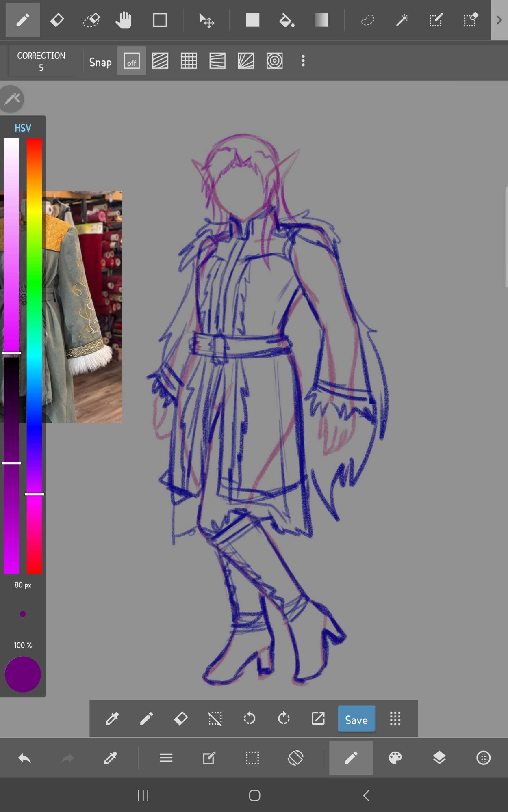The image size is (508, 812).
Task: Choose the Magic Wand selection tool
Action: [x=402, y=20]
